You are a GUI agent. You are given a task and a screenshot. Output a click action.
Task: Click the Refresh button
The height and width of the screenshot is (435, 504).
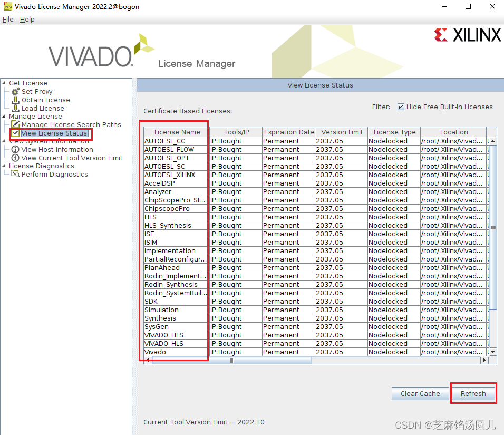pyautogui.click(x=473, y=393)
